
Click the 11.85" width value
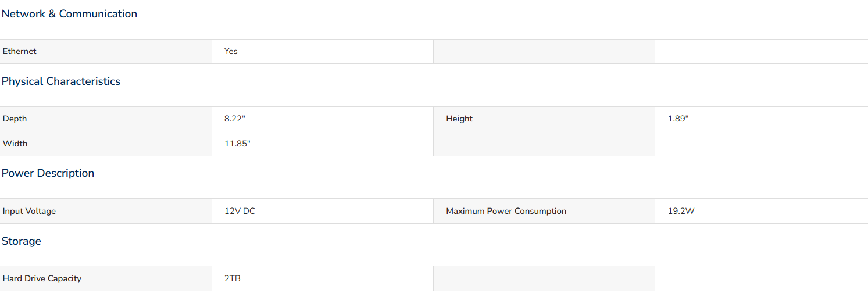coord(237,144)
